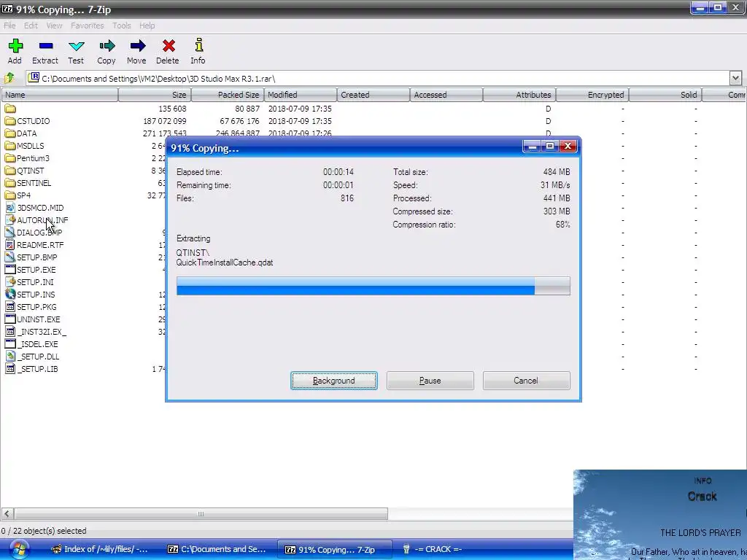The height and width of the screenshot is (560, 747).
Task: Switch to Index of files taskbar window
Action: tap(99, 550)
